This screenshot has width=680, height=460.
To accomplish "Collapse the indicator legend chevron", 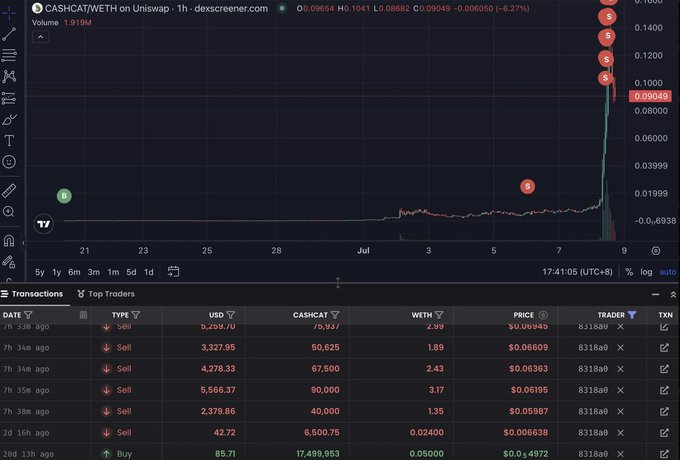I will 40,37.
